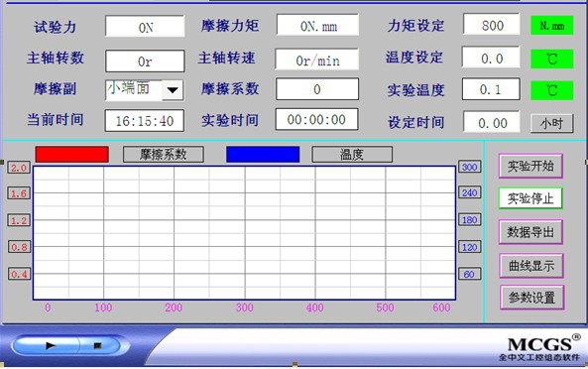Click the 当前时间 field showing 16:15:40
588x369 pixels.
pos(145,121)
